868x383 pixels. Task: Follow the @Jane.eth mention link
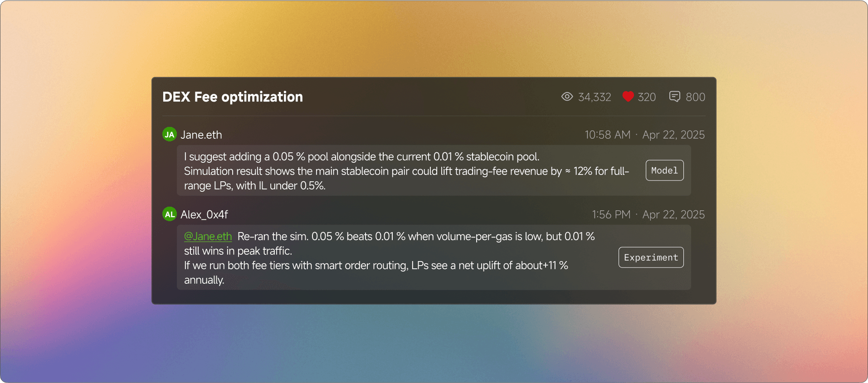[208, 236]
